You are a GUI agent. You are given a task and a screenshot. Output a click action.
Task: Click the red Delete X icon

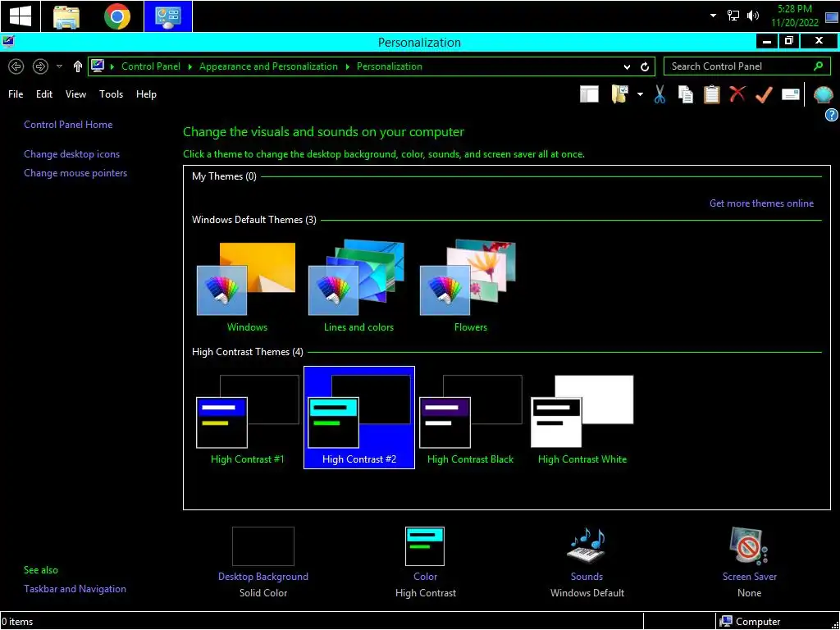pos(737,94)
